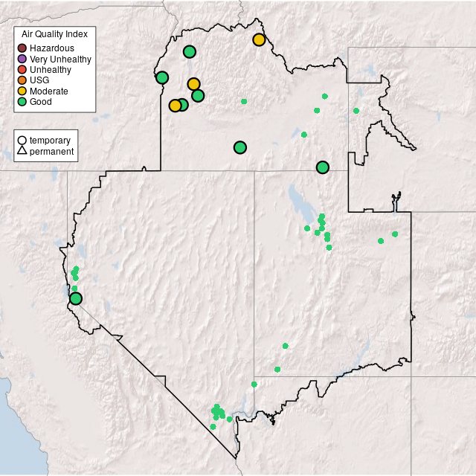The image size is (476, 476).
Task: Click the large green marker north of the lake
Action: coord(322,167)
